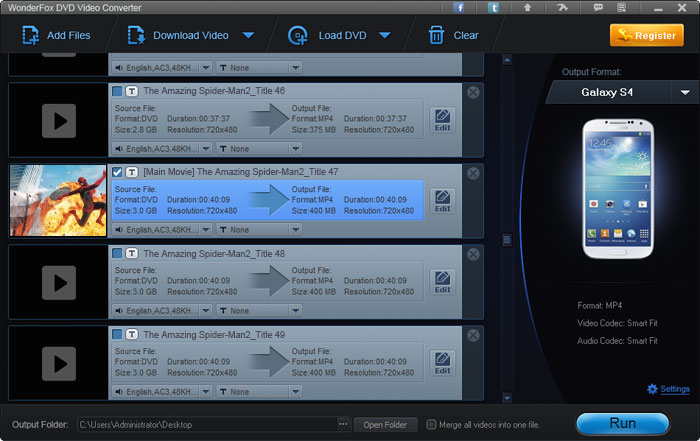The image size is (700, 441).
Task: Click the key-arrow icon in title bar
Action: (x=562, y=8)
